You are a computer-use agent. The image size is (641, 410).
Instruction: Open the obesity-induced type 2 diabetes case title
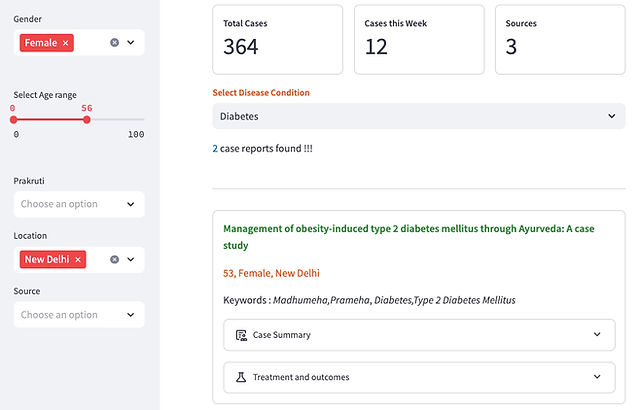coord(409,237)
